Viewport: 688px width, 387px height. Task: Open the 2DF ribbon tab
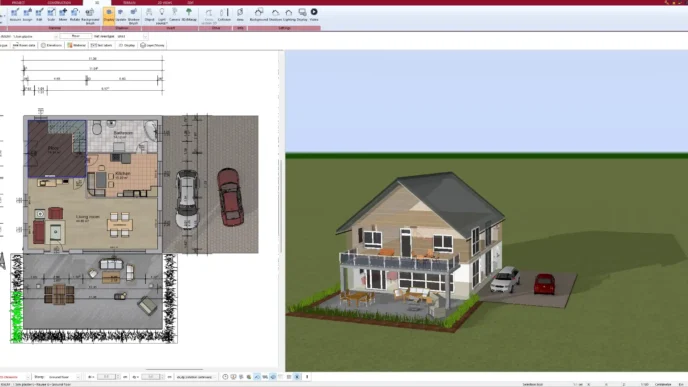(190, 3)
